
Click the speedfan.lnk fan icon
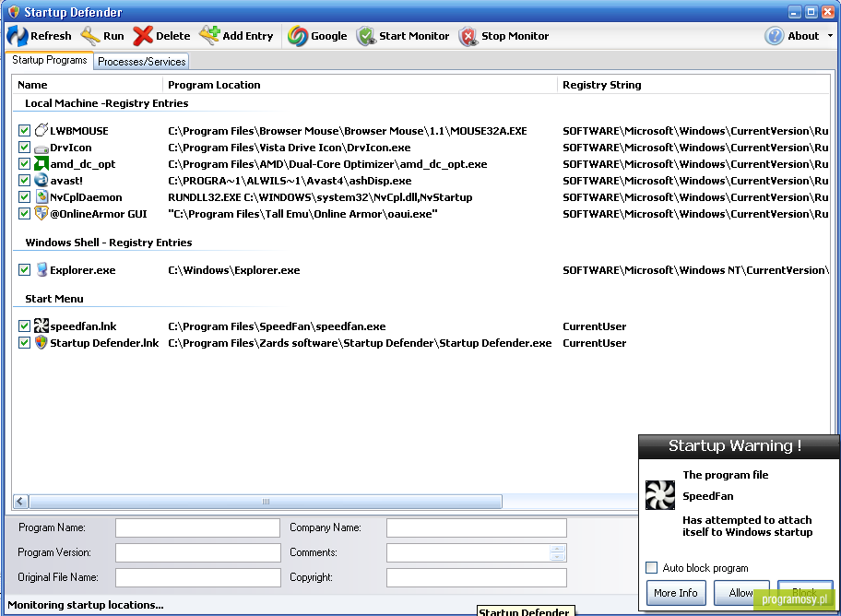point(41,326)
